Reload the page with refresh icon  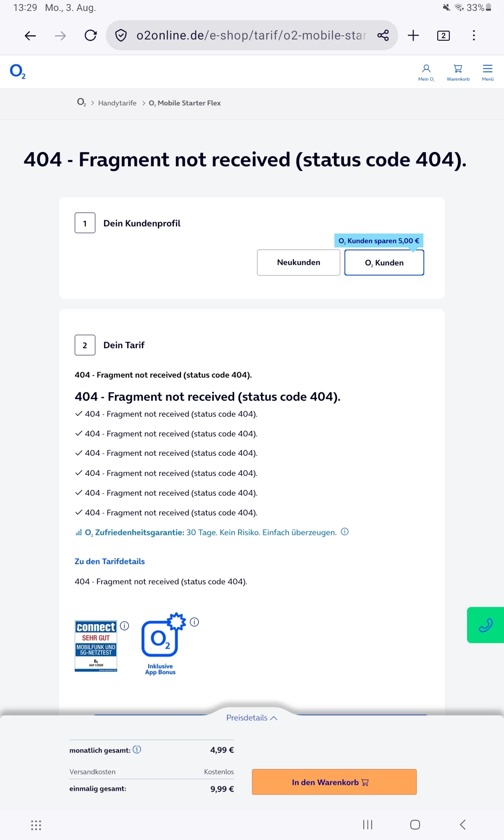coord(91,35)
